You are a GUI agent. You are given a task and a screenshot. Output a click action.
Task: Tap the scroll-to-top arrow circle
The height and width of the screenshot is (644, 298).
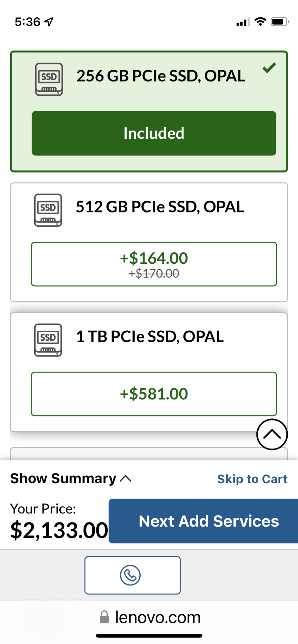272,434
